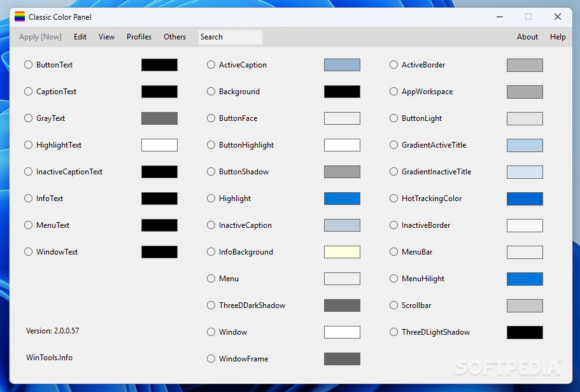Viewport: 580px width, 392px height.
Task: Click the Background color swatch
Action: click(342, 92)
